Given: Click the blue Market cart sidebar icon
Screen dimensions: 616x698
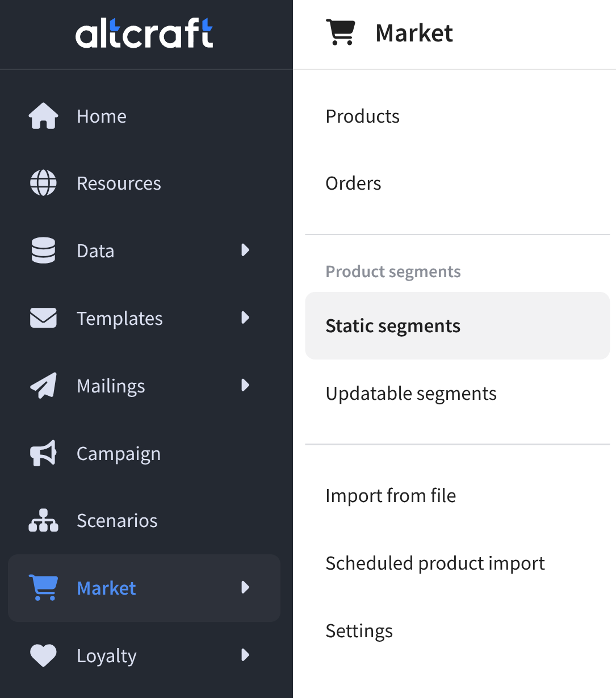Looking at the screenshot, I should 44,588.
